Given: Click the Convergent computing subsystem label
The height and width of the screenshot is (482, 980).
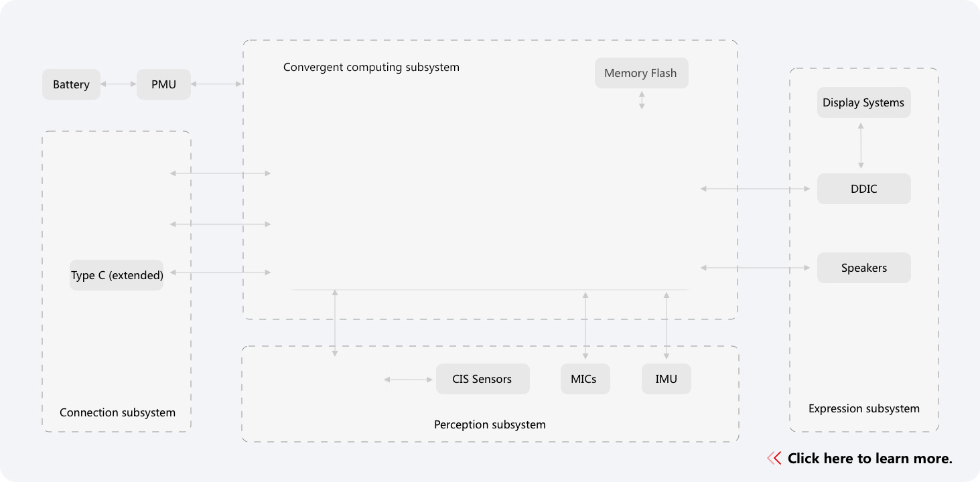Looking at the screenshot, I should tap(371, 67).
